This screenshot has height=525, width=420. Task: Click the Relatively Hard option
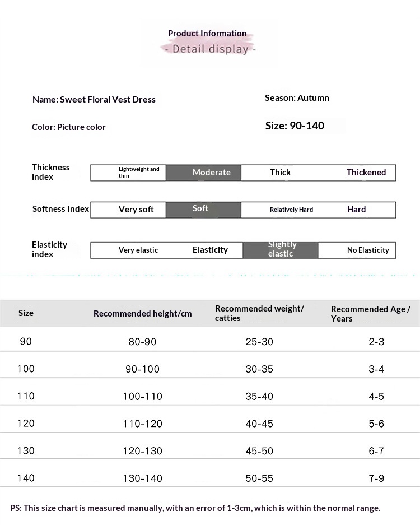292,210
